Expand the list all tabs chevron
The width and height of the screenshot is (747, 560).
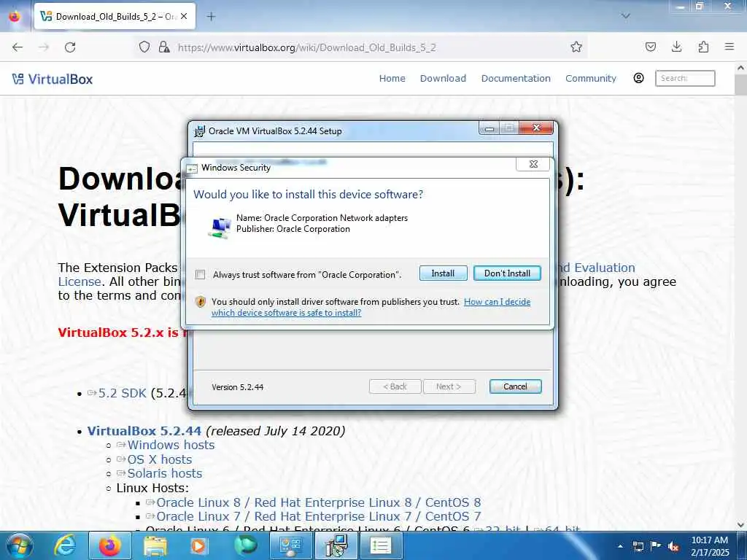tap(625, 16)
